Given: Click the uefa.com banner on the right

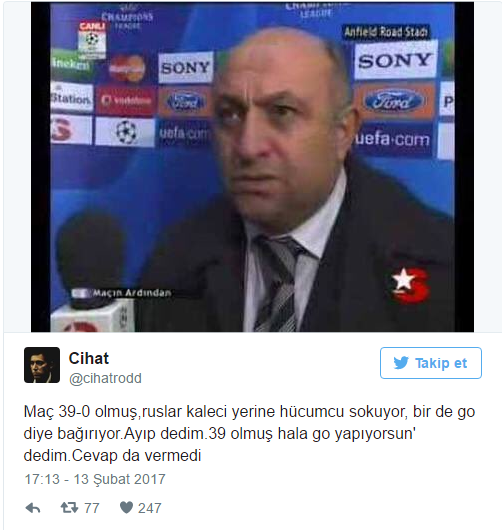Looking at the screenshot, I should point(392,139).
